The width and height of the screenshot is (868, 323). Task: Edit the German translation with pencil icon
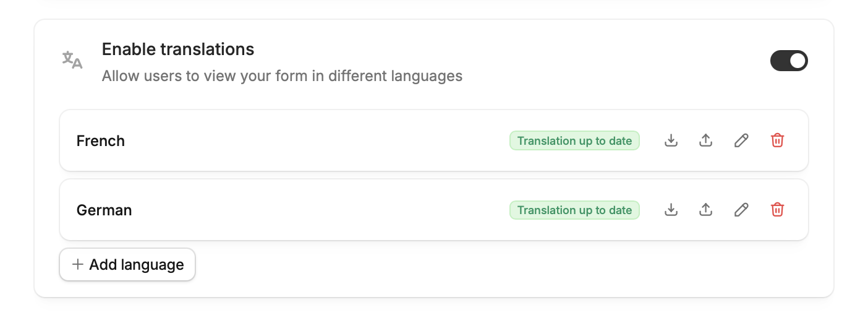click(741, 210)
